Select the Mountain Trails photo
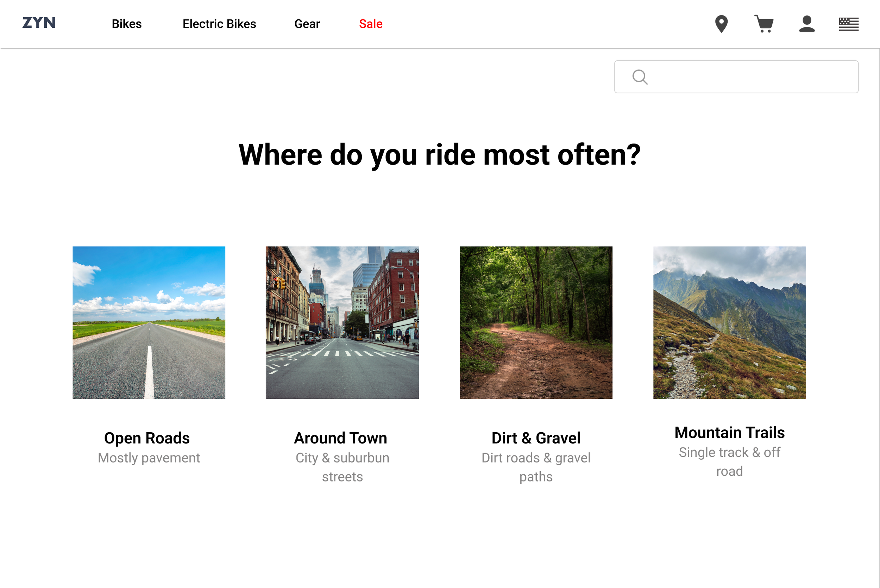880x588 pixels. tap(729, 322)
